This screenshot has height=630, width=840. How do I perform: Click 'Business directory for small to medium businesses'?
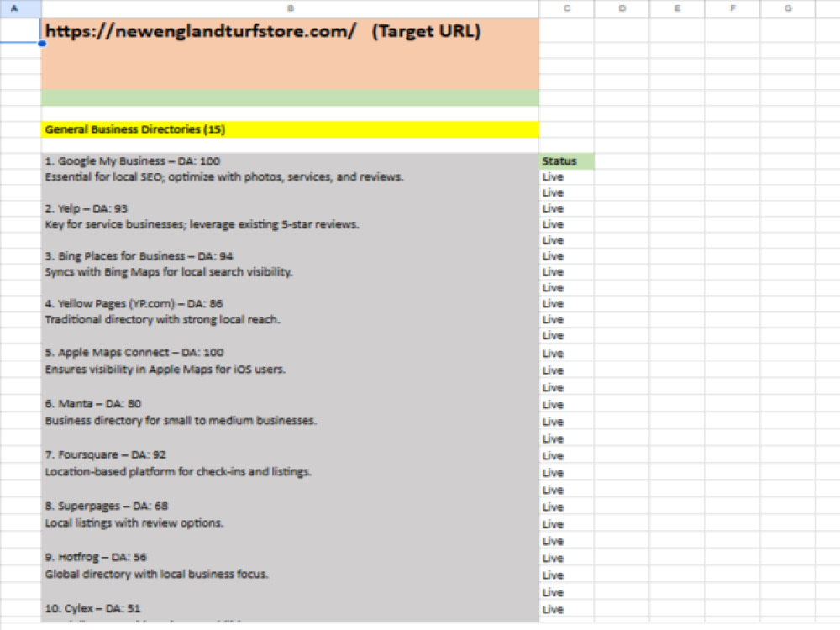click(181, 421)
